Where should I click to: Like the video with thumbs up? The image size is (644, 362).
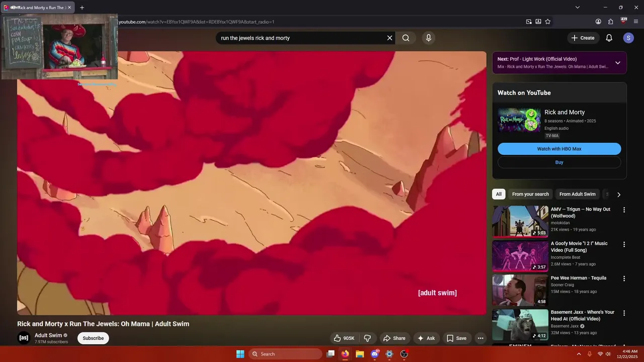pyautogui.click(x=345, y=338)
